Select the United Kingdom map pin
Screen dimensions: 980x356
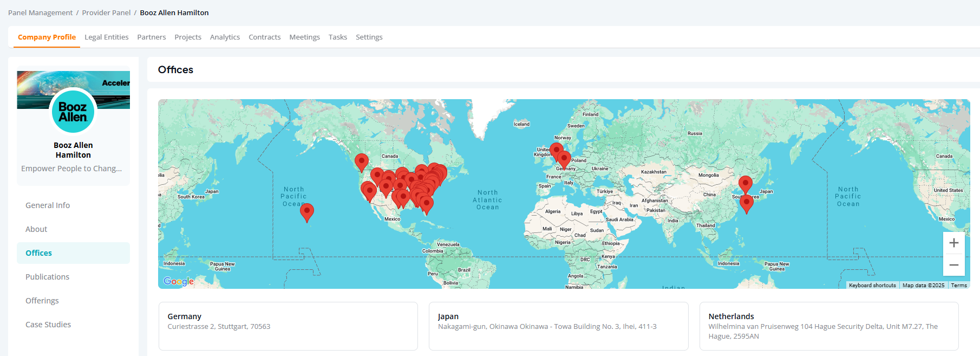(557, 152)
